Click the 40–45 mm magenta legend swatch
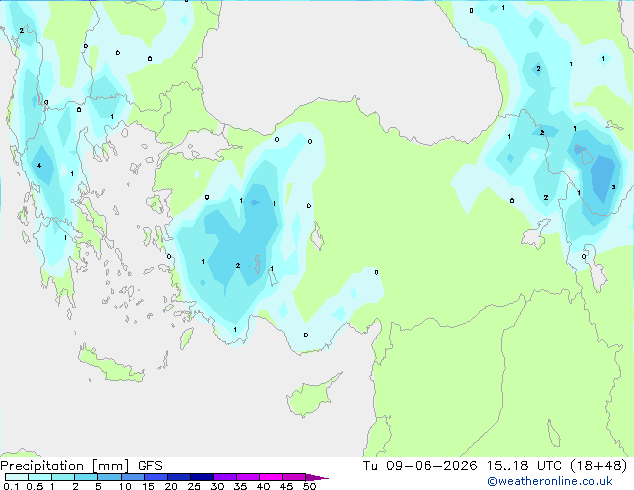Viewport: 634px width, 490px height. [x=271, y=477]
